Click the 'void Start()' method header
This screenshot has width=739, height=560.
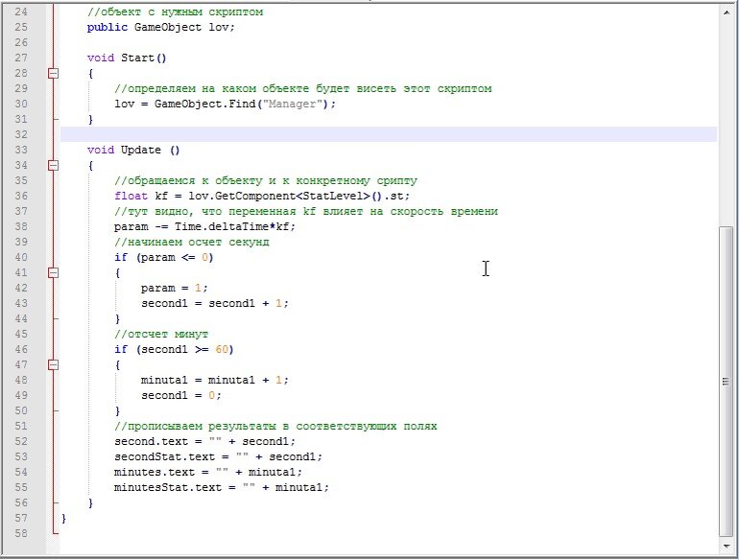coord(127,58)
